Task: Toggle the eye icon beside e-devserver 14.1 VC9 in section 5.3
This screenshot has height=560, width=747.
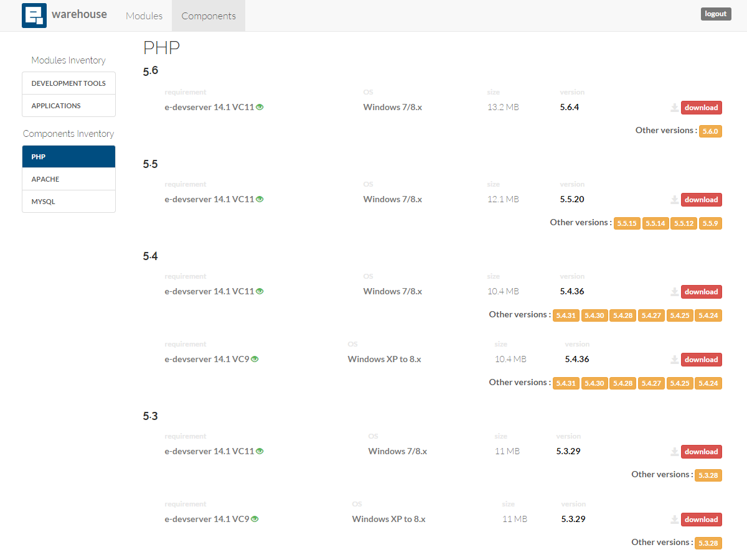Action: [x=254, y=518]
